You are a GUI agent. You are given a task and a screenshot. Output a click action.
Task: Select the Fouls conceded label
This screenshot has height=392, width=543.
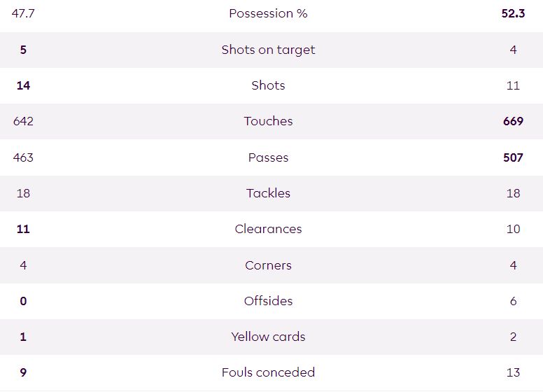[x=268, y=372]
